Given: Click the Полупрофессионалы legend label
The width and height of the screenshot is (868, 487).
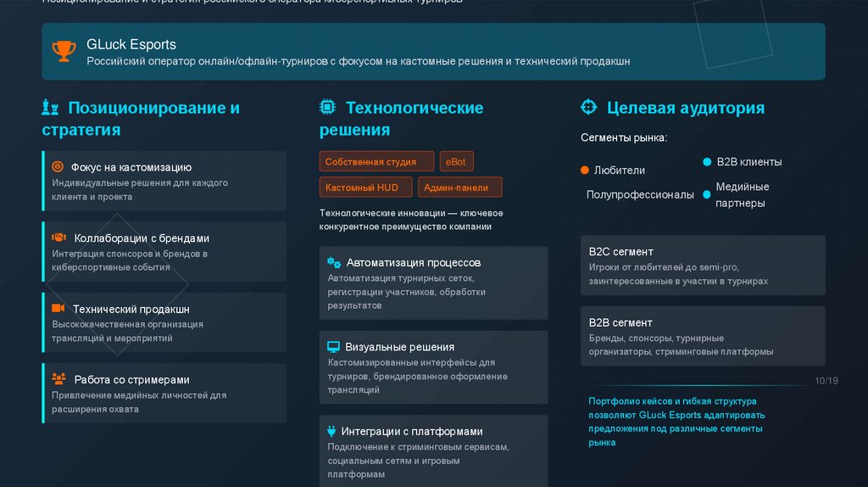Looking at the screenshot, I should point(640,194).
